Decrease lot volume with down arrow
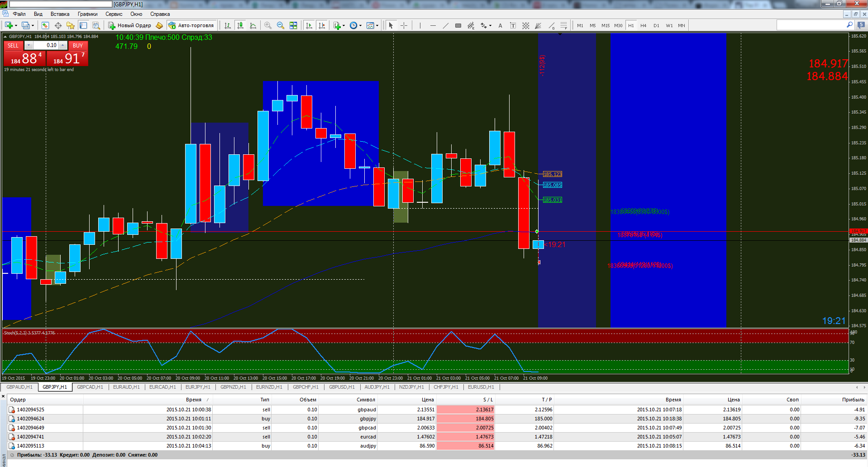 (x=29, y=45)
